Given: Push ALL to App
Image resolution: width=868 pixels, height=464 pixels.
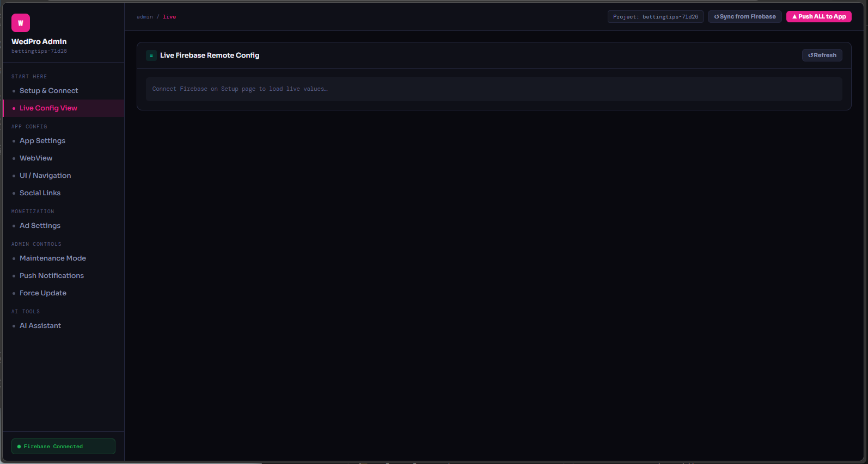Looking at the screenshot, I should point(818,16).
